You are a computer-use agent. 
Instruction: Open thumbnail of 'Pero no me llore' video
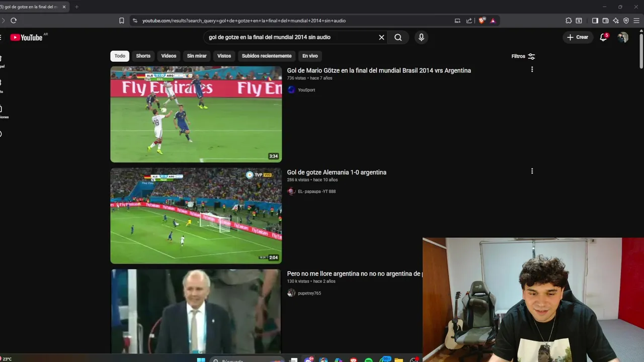(196, 312)
